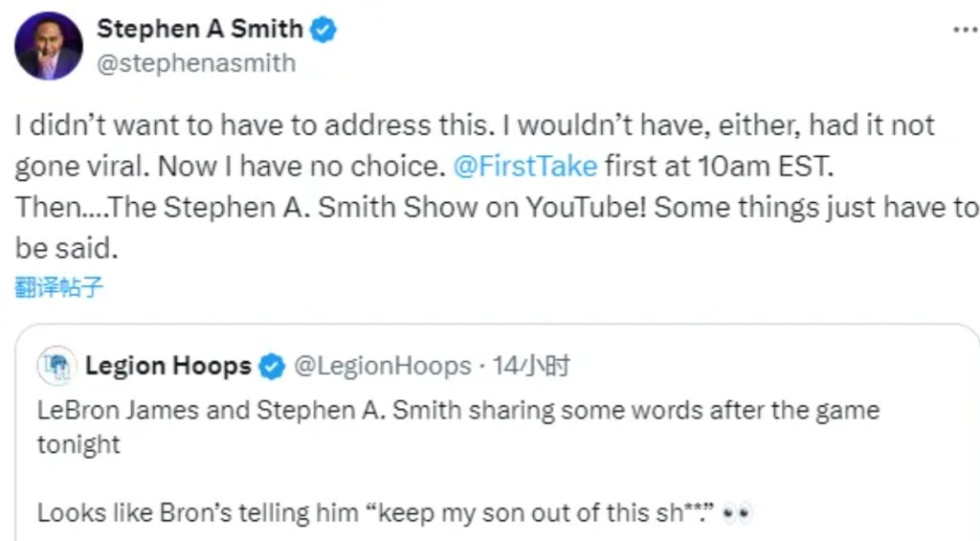Click Stephen A Smith's profile avatar
The width and height of the screenshot is (980, 541).
(49, 46)
